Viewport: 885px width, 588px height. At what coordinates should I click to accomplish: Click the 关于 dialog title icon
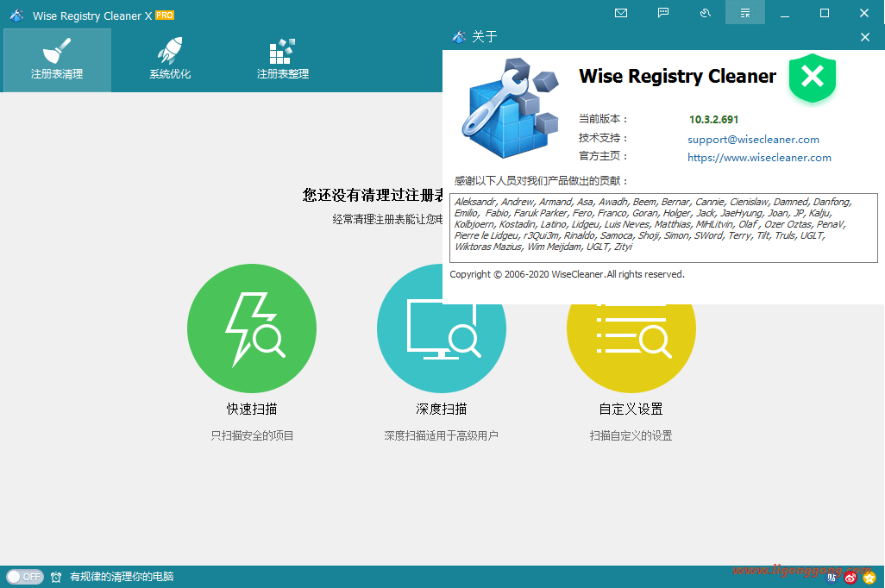[459, 37]
